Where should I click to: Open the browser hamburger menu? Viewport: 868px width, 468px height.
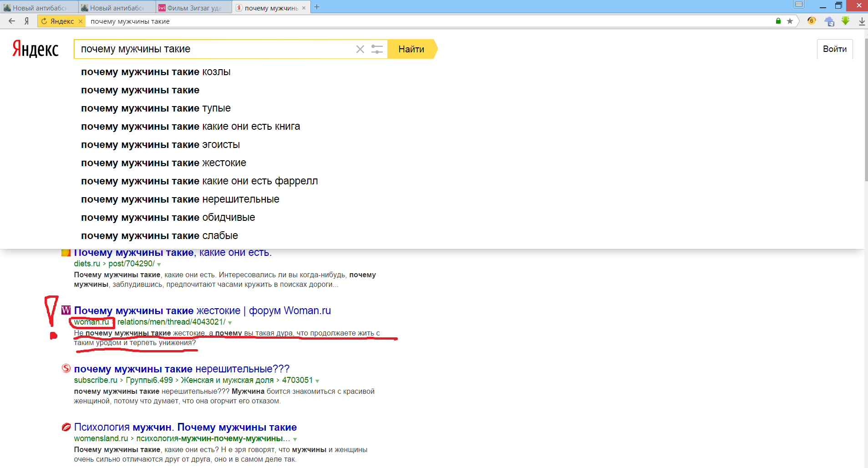[799, 5]
